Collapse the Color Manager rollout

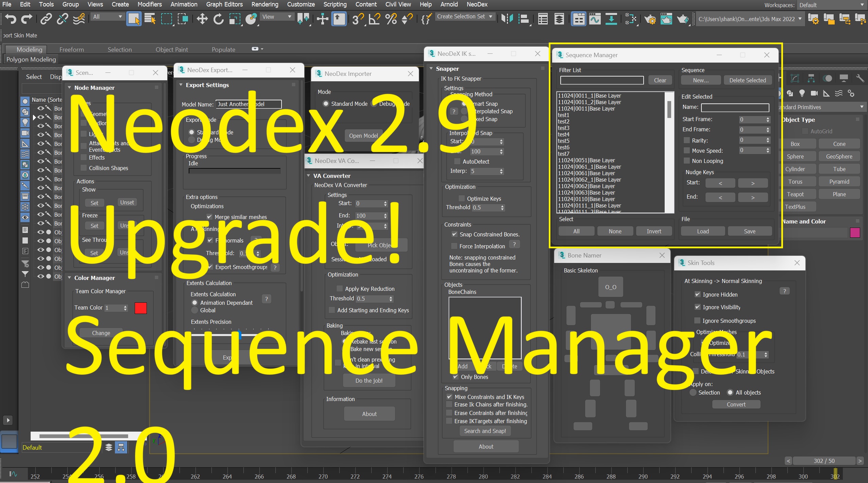[69, 278]
